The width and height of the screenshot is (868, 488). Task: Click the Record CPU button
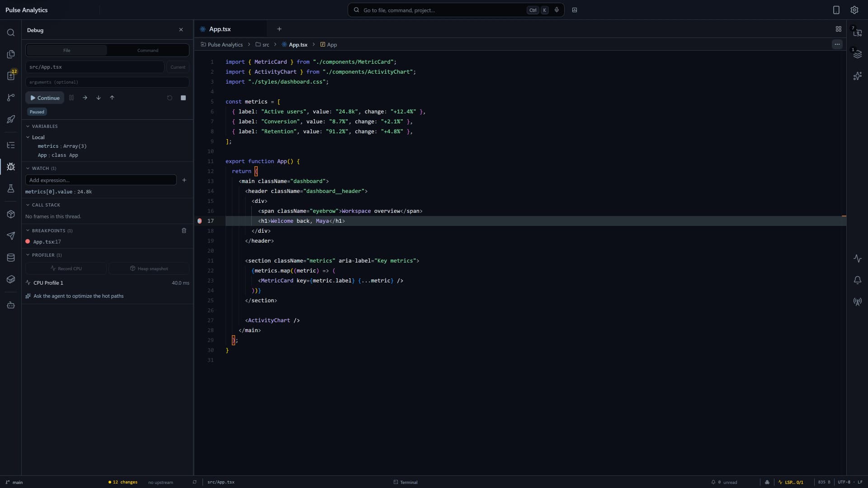66,268
